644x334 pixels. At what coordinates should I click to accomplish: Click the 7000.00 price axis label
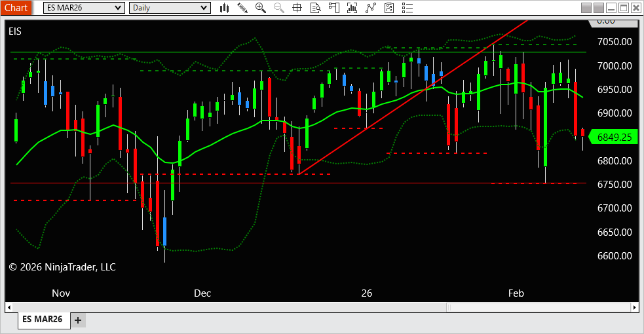pyautogui.click(x=615, y=65)
